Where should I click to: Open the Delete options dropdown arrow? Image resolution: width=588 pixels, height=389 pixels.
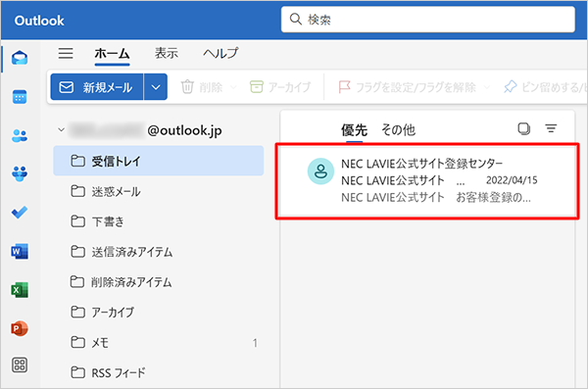point(233,87)
